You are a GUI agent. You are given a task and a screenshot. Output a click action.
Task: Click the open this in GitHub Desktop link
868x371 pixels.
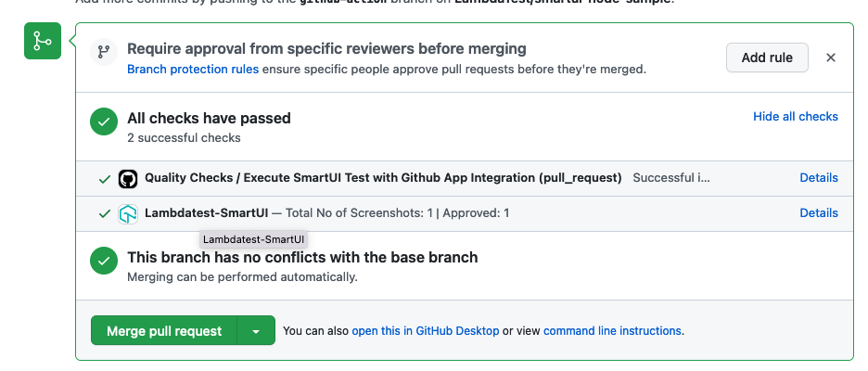pos(425,331)
